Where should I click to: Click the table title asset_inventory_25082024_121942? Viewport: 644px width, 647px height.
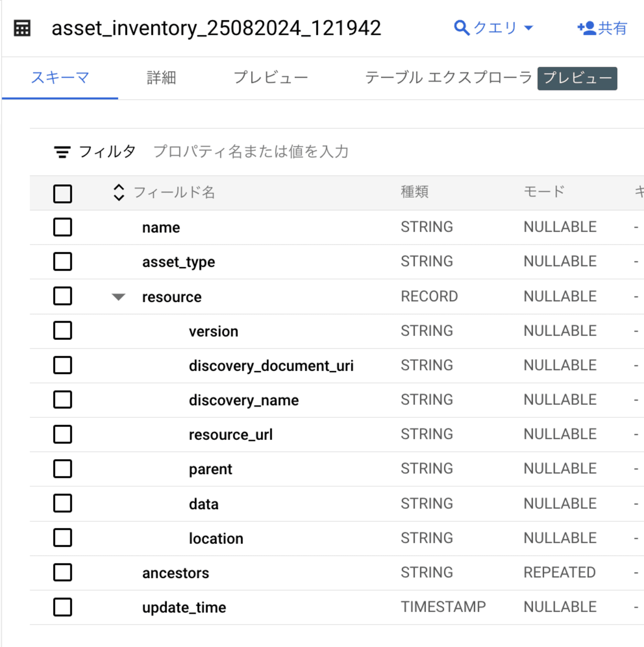click(216, 28)
